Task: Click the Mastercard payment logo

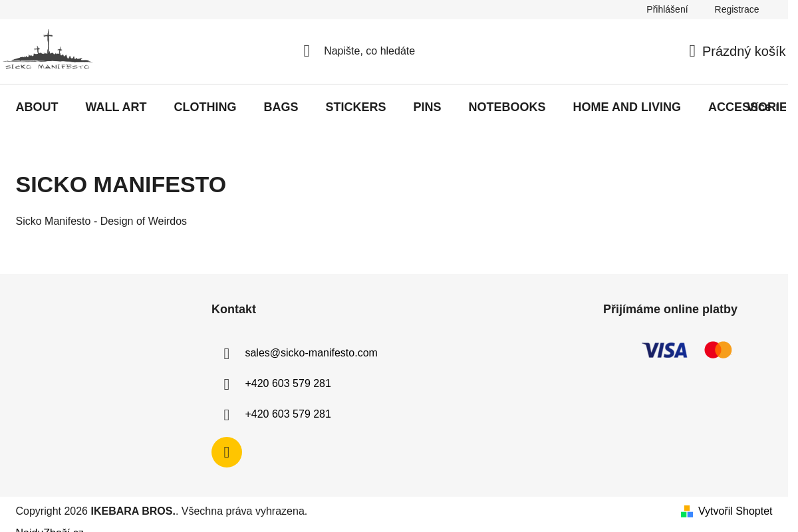Action: point(718,350)
